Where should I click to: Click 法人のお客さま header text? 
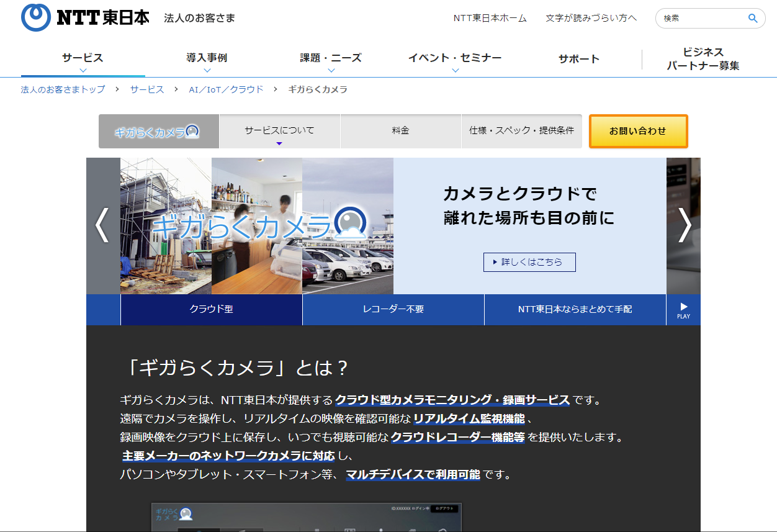(200, 18)
